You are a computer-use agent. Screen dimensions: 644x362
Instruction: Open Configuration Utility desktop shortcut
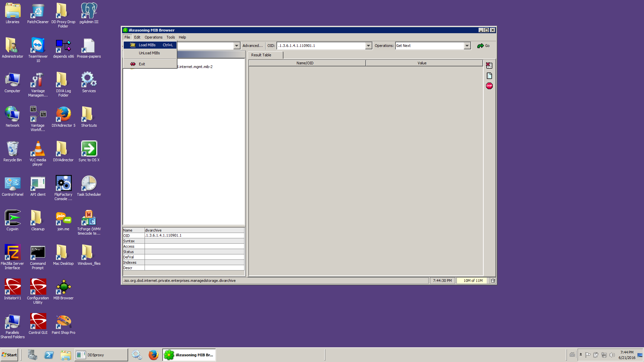coord(38,292)
